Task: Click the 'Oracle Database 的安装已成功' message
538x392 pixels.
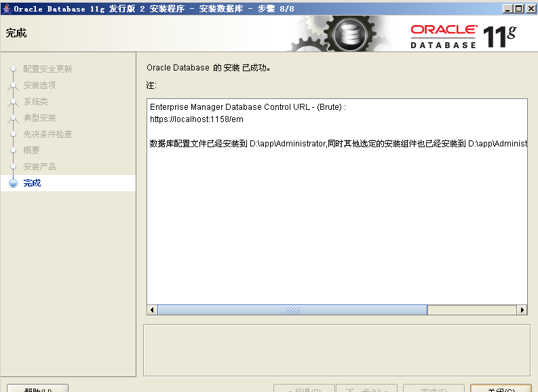Action: 208,68
